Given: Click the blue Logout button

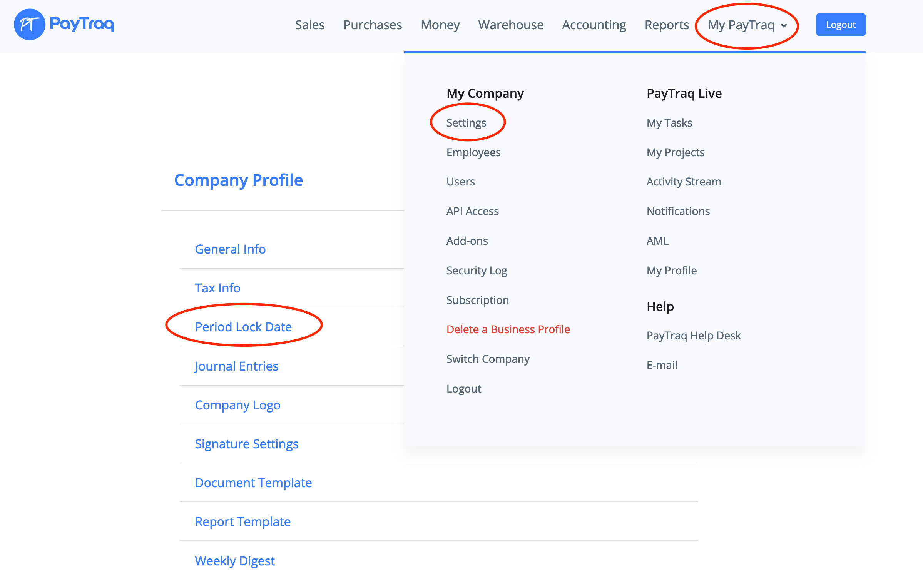Looking at the screenshot, I should pyautogui.click(x=840, y=25).
